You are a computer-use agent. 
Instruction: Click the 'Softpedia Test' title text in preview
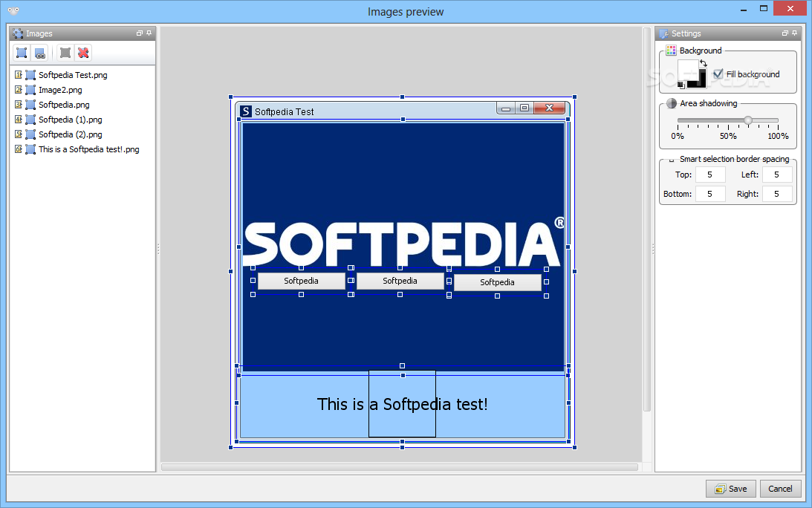click(285, 111)
